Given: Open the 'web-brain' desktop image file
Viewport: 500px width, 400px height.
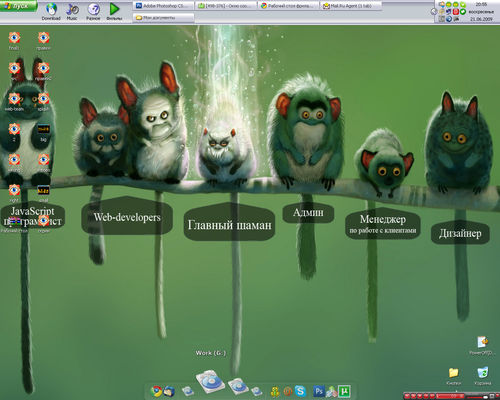Looking at the screenshot, I should click(14, 101).
